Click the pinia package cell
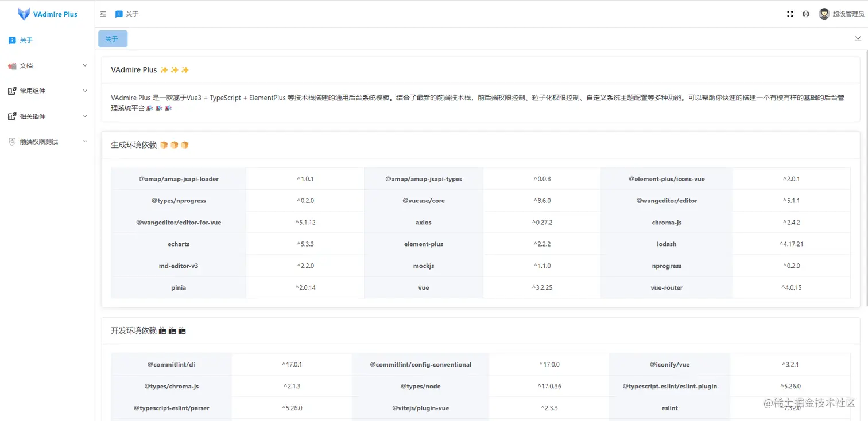This screenshot has height=421, width=868. 179,288
